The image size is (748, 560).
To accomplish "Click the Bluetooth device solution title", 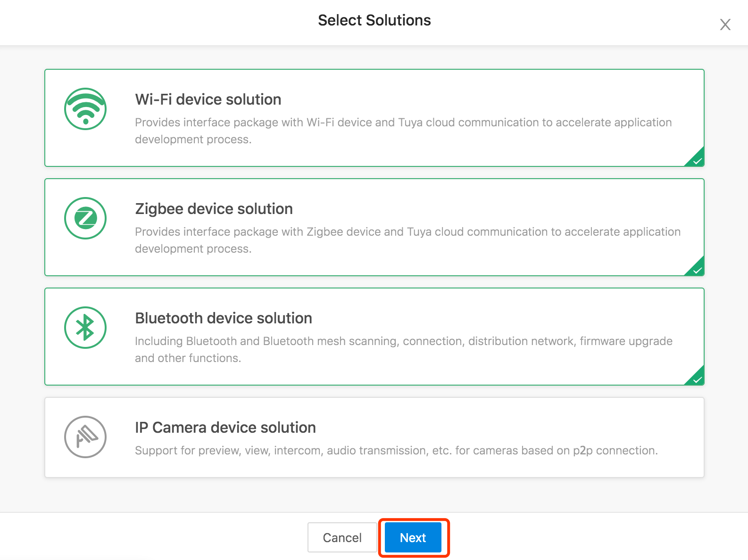I will [224, 318].
